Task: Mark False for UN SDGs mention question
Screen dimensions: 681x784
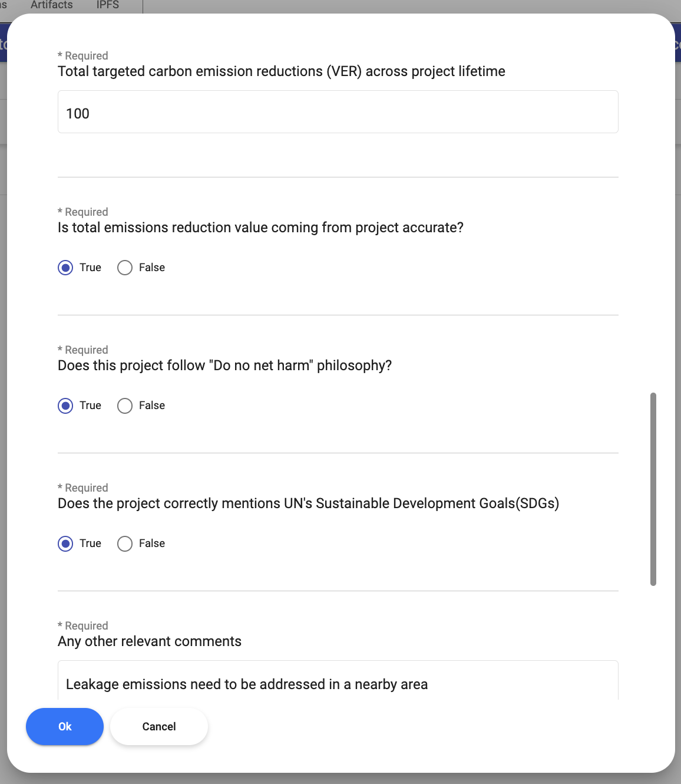Action: click(125, 543)
